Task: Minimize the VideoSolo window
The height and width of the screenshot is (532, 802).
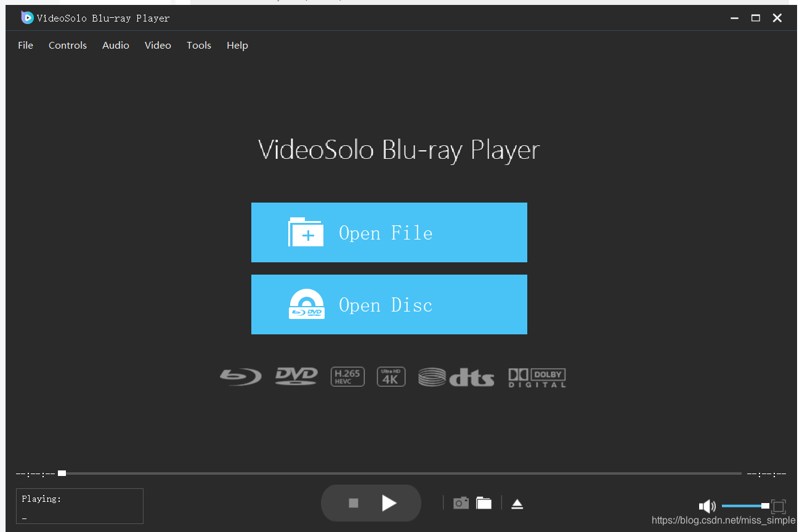Action: 734,18
